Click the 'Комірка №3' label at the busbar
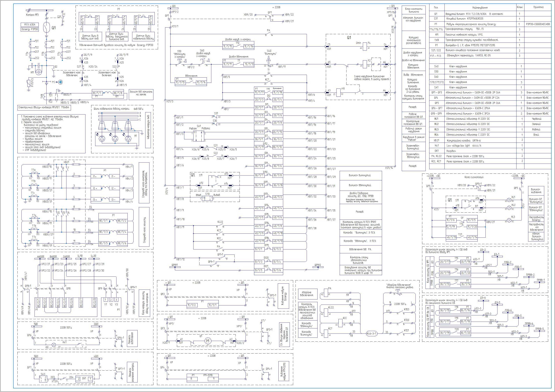This screenshot has width=555, height=392. click(32, 15)
